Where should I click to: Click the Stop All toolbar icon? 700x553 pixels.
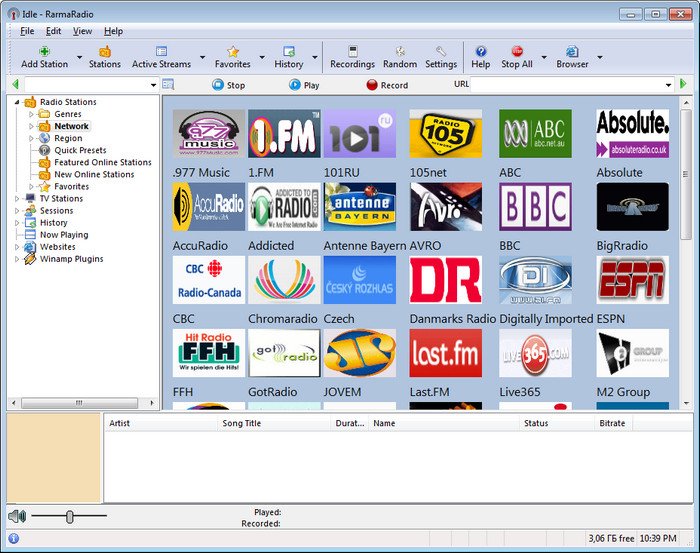click(517, 51)
